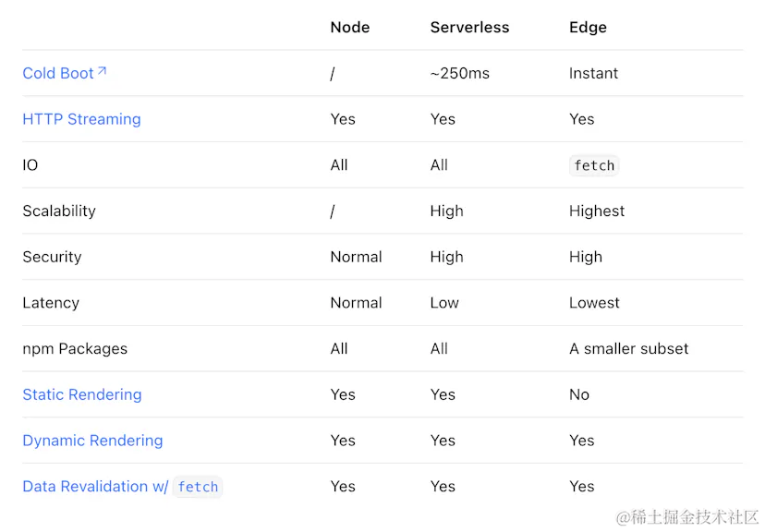This screenshot has width=765, height=532.
Task: Open the Data Revalidation link
Action: click(95, 487)
